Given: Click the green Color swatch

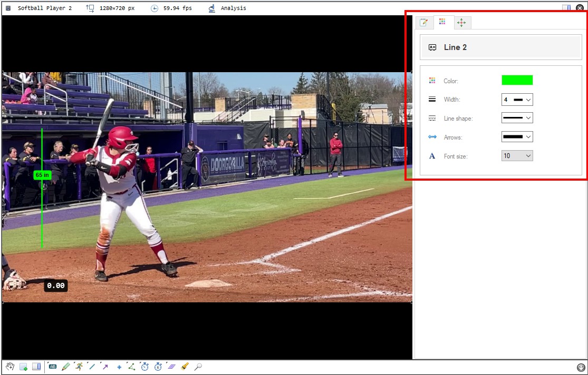Looking at the screenshot, I should (x=517, y=80).
